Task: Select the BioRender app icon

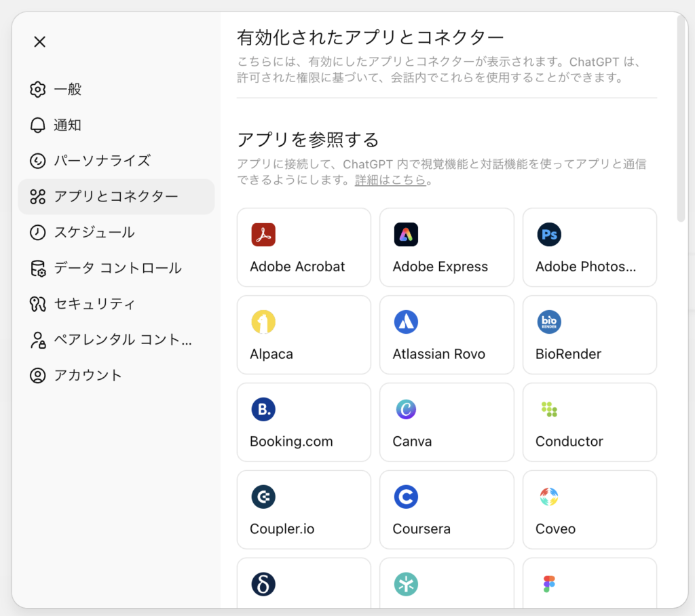Action: (x=549, y=322)
